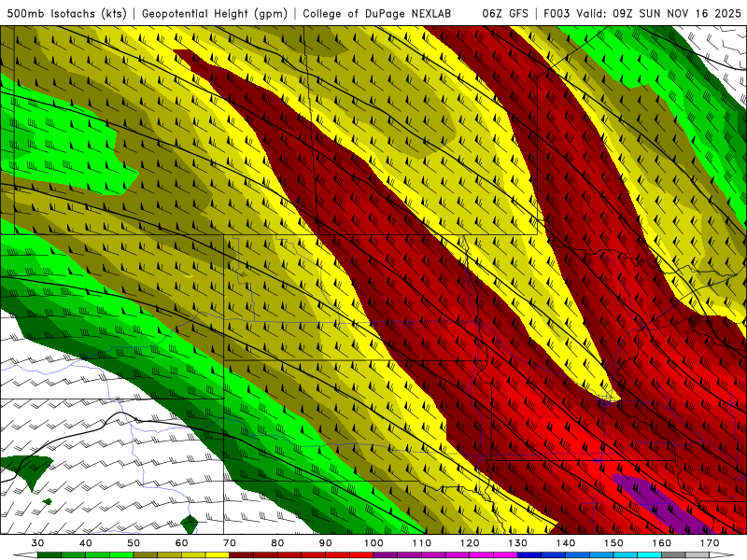Click the legend value 160

pyautogui.click(x=662, y=543)
